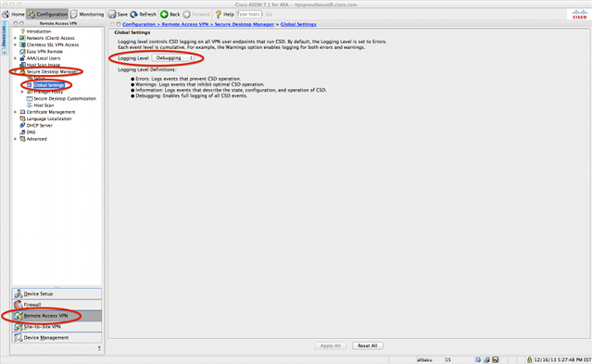Click the Easy VPN Remote icon
The width and height of the screenshot is (592, 364).
tap(22, 52)
